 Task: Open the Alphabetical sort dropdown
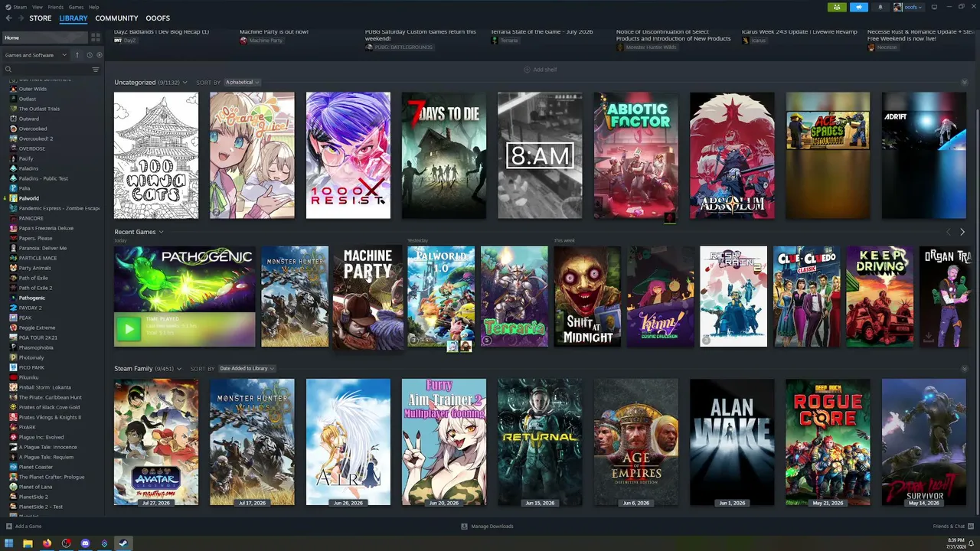(242, 82)
